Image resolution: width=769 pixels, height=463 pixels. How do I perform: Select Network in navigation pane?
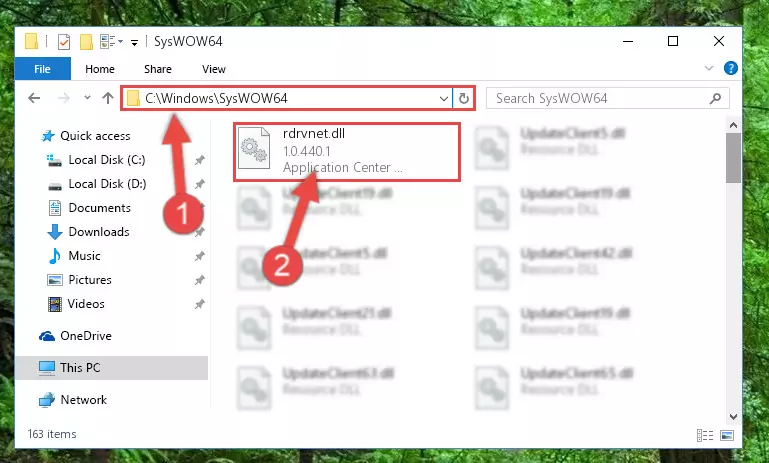coord(83,400)
